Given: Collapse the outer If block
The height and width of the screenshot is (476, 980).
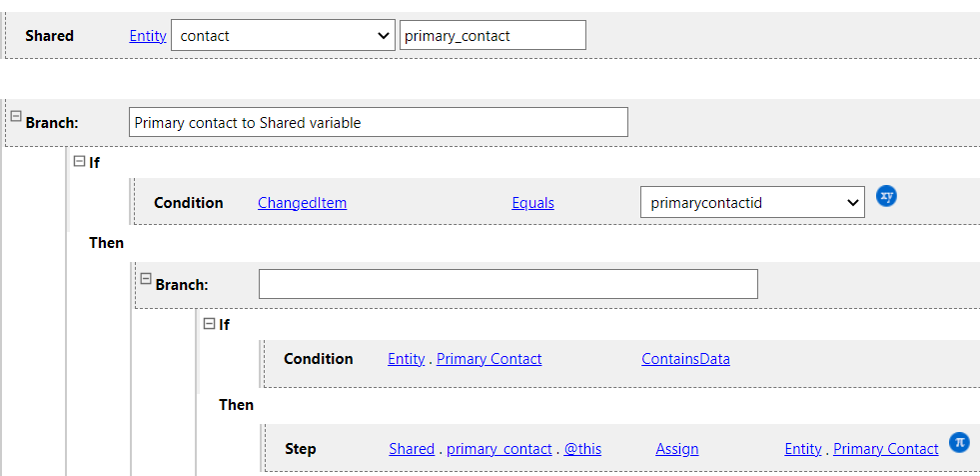Looking at the screenshot, I should 80,161.
